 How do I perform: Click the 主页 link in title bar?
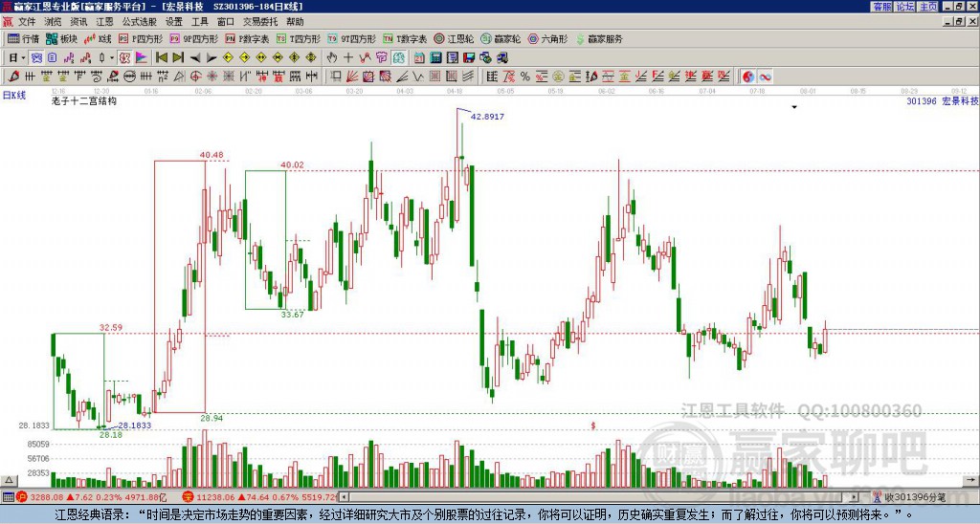pyautogui.click(x=927, y=7)
